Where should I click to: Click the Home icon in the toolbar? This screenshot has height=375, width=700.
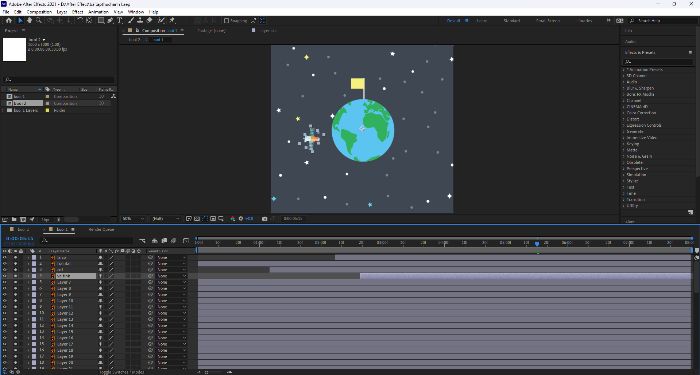coord(8,21)
